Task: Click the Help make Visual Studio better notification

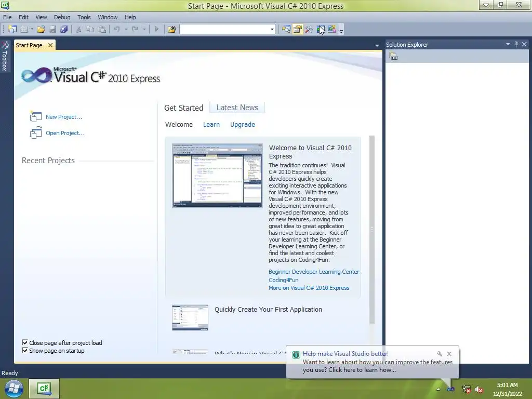Action: (372, 362)
